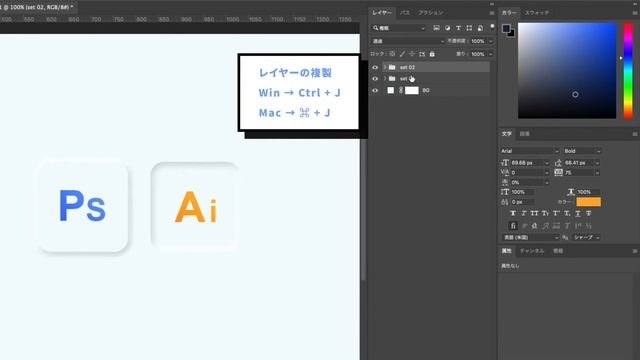Select the set 02 group folder icon
The height and width of the screenshot is (360, 640).
[x=392, y=67]
